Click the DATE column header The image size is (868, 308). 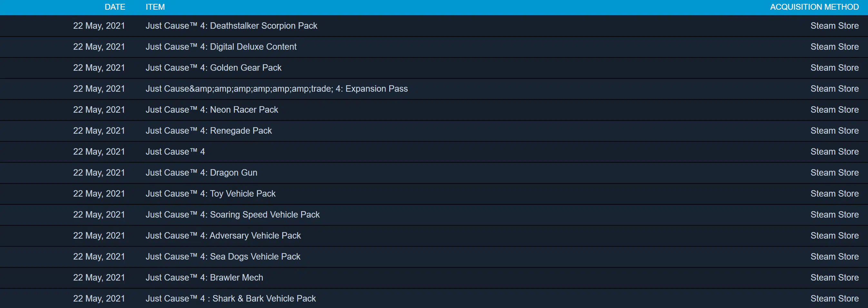[x=114, y=7]
